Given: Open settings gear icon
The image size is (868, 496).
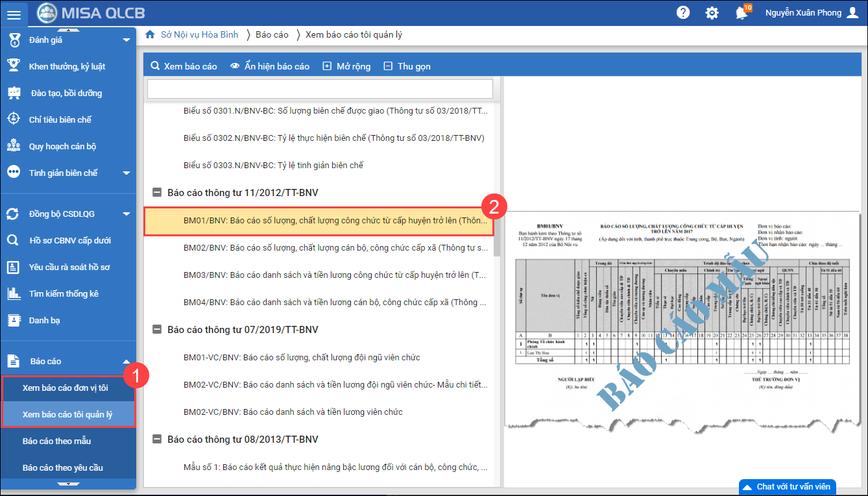Looking at the screenshot, I should click(712, 13).
